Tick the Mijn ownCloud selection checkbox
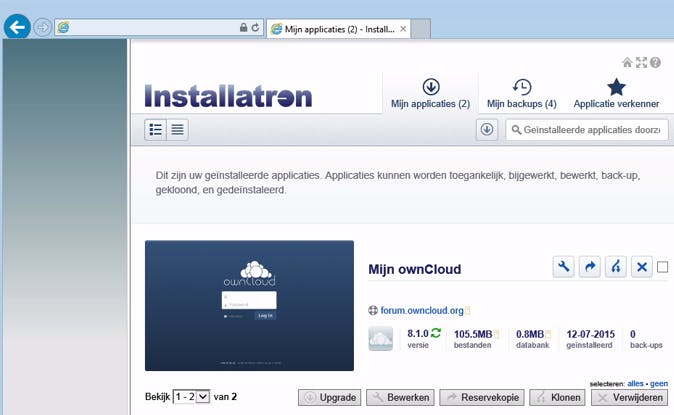This screenshot has width=674, height=415. pyautogui.click(x=662, y=267)
